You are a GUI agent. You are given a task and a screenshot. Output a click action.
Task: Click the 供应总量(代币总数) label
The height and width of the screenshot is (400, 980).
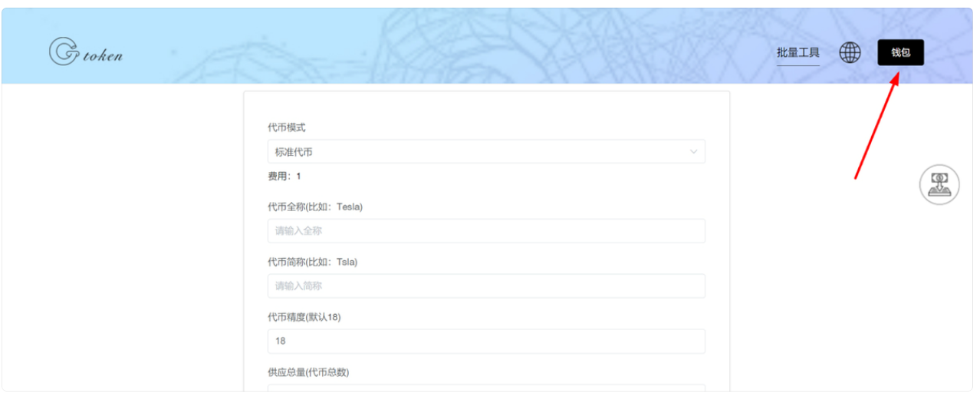pyautogui.click(x=308, y=372)
